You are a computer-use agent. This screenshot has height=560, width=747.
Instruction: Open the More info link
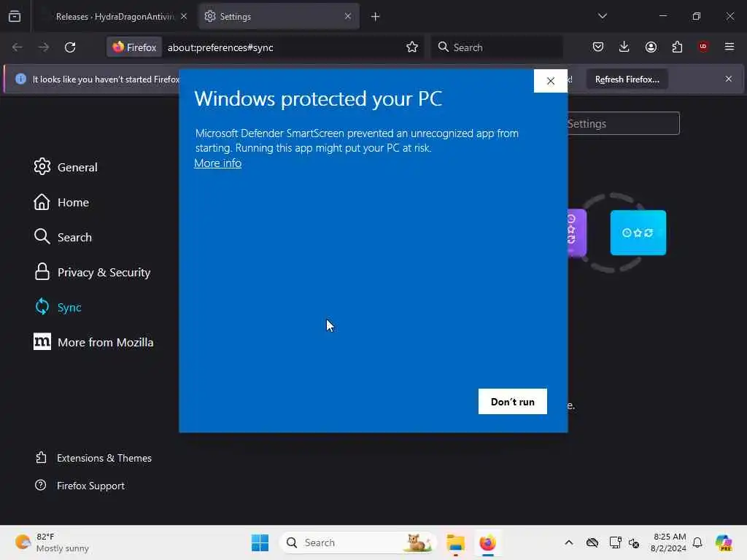pos(217,163)
